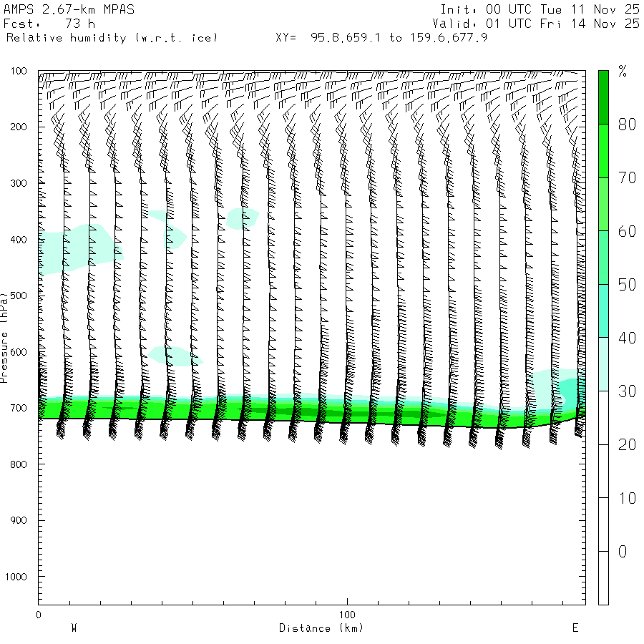Click the colorbar label '70'
This screenshot has width=644, height=644.
[x=627, y=178]
